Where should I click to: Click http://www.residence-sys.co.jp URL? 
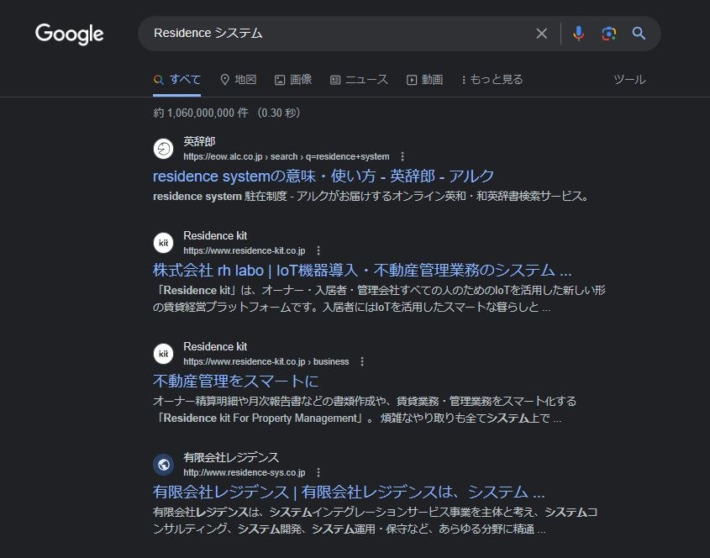pos(245,472)
